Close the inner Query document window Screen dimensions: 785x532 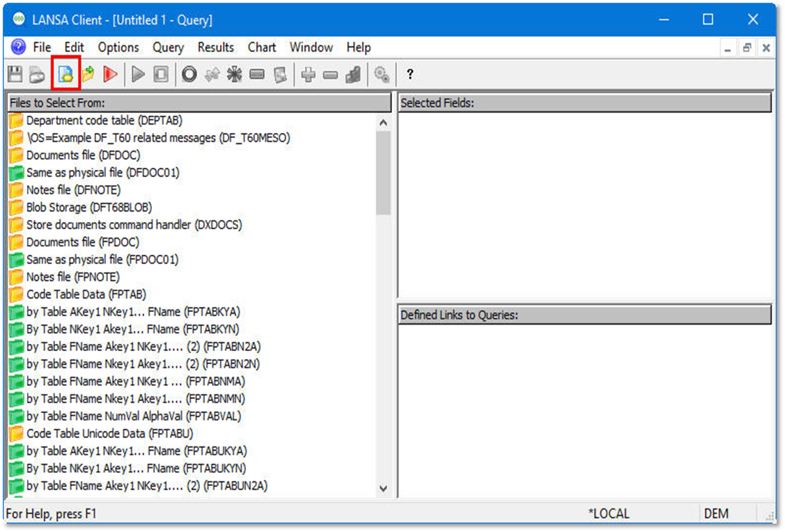pos(766,48)
